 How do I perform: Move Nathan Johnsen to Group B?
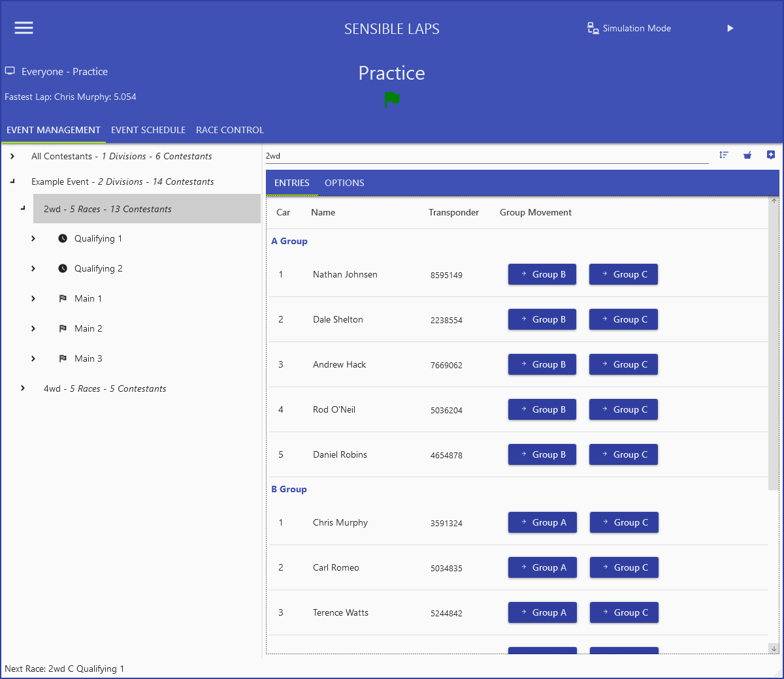[x=542, y=274]
